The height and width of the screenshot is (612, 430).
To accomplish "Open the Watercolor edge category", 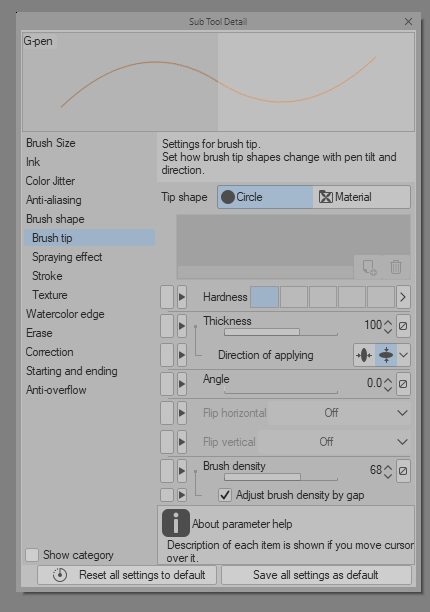I will tap(65, 314).
